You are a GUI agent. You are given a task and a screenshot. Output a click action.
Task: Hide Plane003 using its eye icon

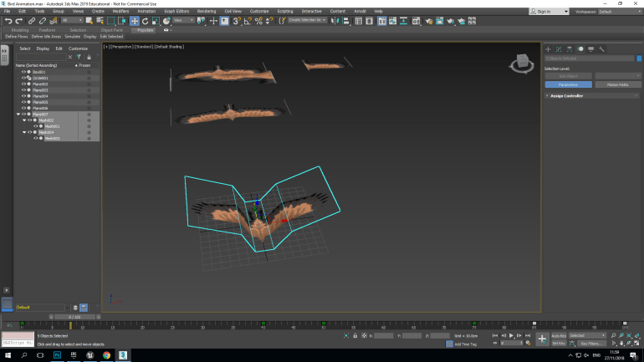[23, 90]
